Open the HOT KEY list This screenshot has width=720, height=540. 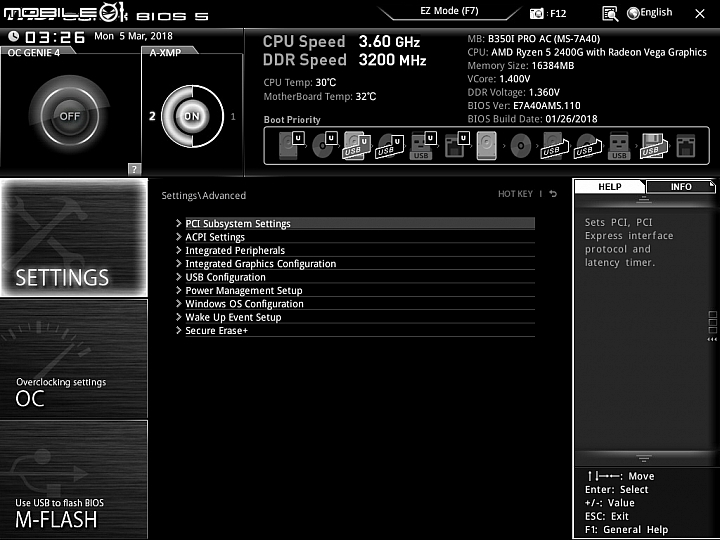pos(515,194)
